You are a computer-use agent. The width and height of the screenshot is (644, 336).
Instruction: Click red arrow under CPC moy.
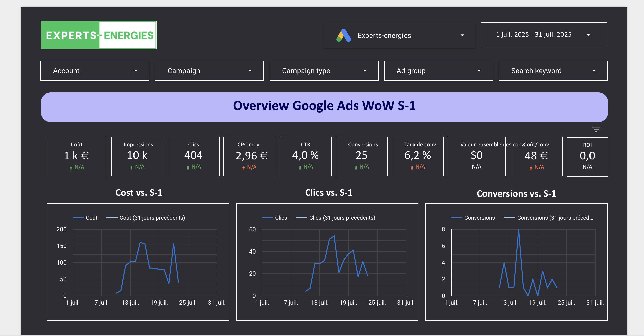(x=243, y=168)
